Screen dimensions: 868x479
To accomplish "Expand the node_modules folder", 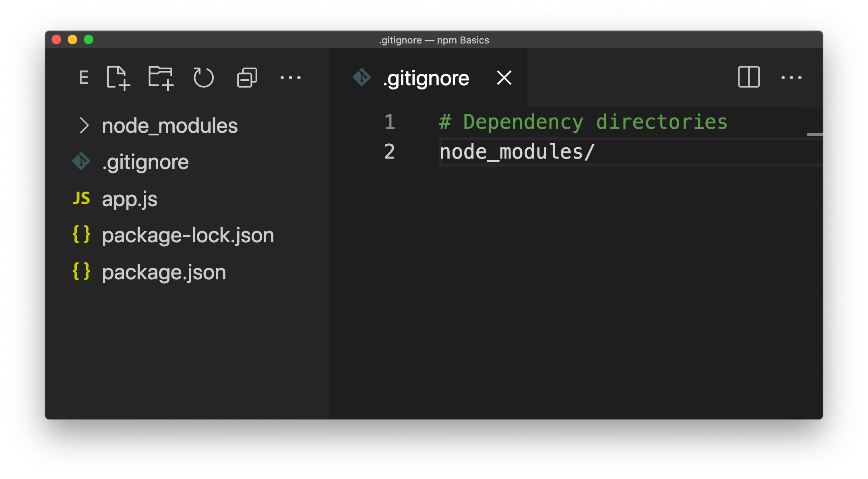I will (85, 125).
